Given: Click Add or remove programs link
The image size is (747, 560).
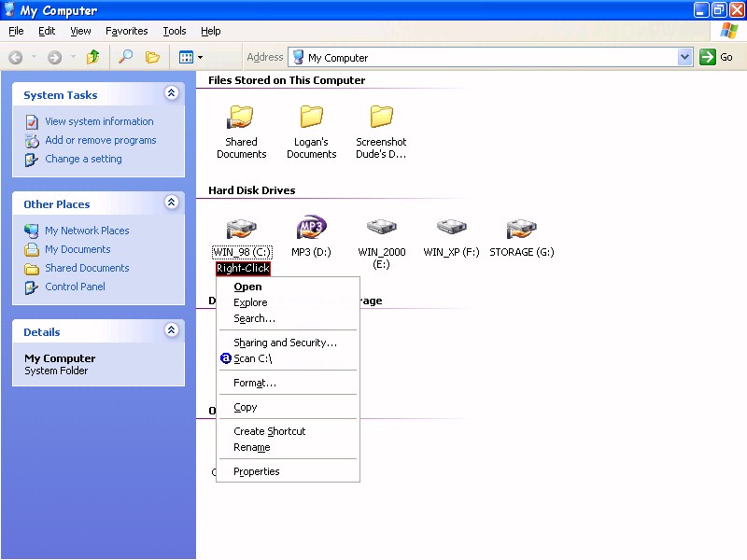Looking at the screenshot, I should [101, 140].
